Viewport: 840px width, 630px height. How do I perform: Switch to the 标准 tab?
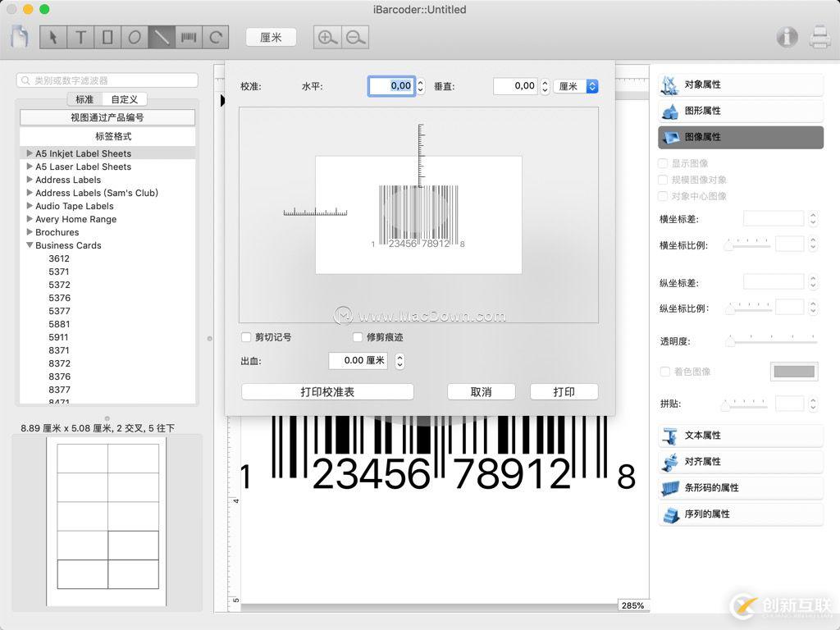tap(87, 98)
